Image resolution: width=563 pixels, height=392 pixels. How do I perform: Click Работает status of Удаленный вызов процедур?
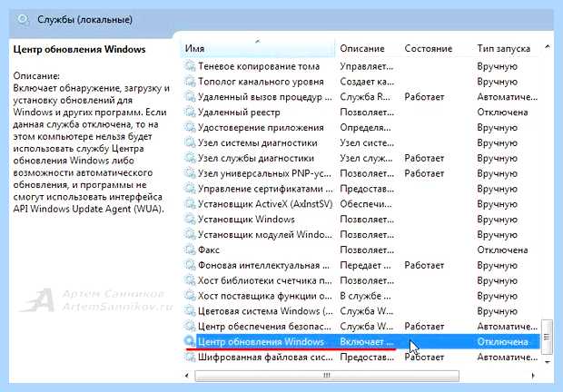tap(424, 97)
